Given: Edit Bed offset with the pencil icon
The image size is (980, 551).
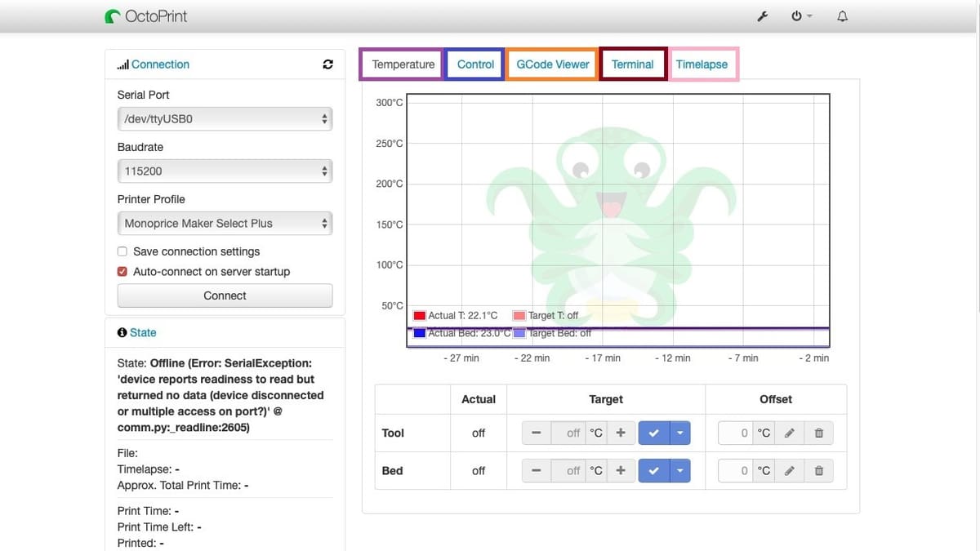Looking at the screenshot, I should pyautogui.click(x=789, y=471).
